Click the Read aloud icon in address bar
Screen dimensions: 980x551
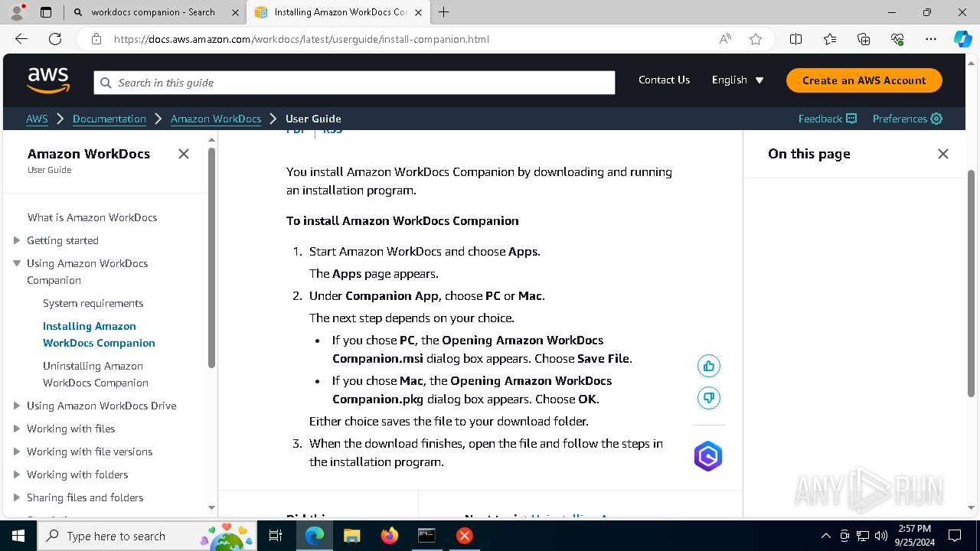click(725, 39)
